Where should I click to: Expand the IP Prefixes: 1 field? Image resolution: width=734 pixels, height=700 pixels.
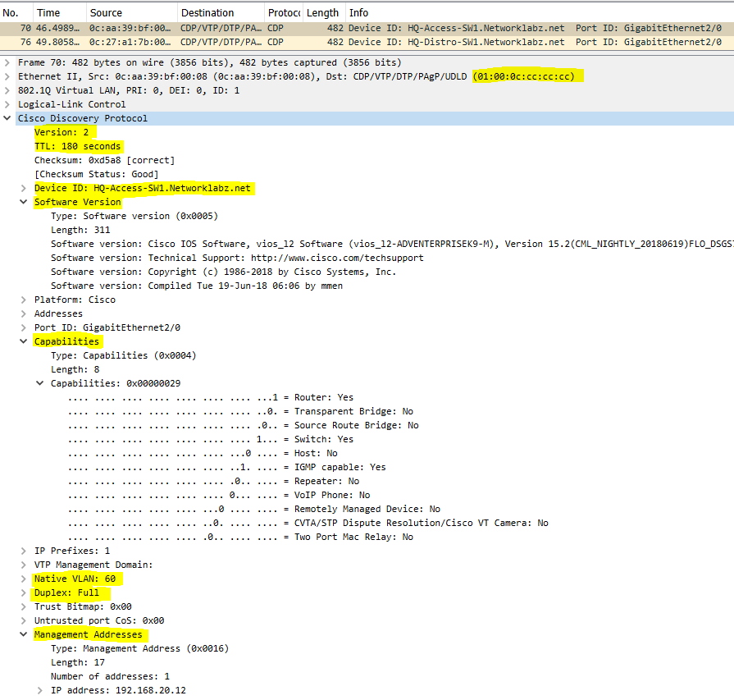(x=24, y=551)
